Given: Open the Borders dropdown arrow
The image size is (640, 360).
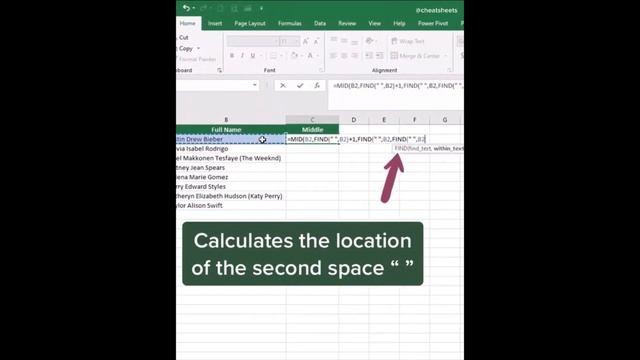Looking at the screenshot, I should tap(281, 56).
